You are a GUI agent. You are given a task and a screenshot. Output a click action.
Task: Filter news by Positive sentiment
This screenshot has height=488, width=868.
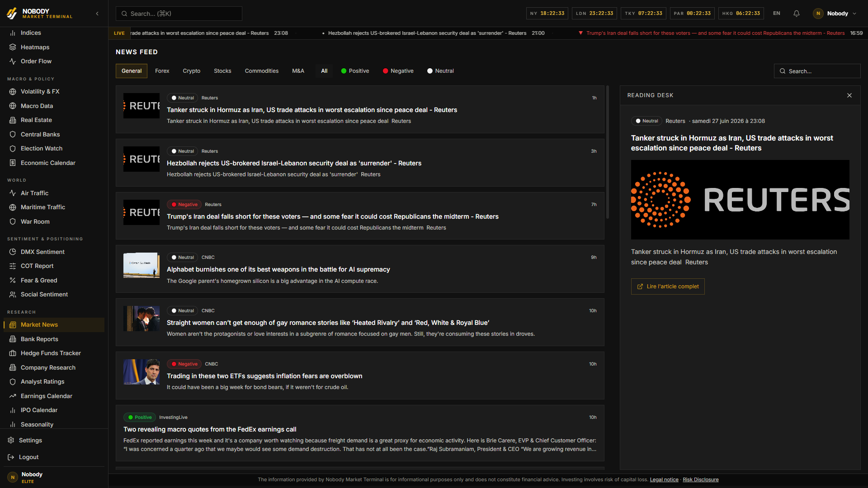coord(355,71)
